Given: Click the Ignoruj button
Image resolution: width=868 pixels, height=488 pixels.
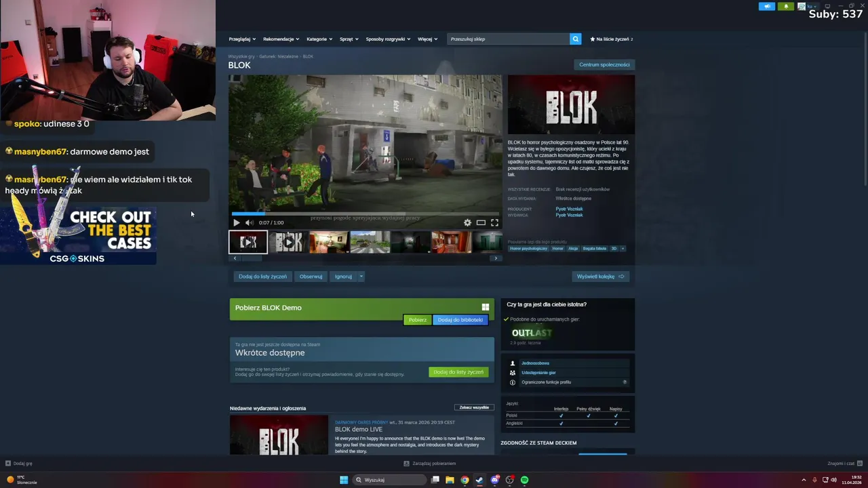Looking at the screenshot, I should pos(343,277).
